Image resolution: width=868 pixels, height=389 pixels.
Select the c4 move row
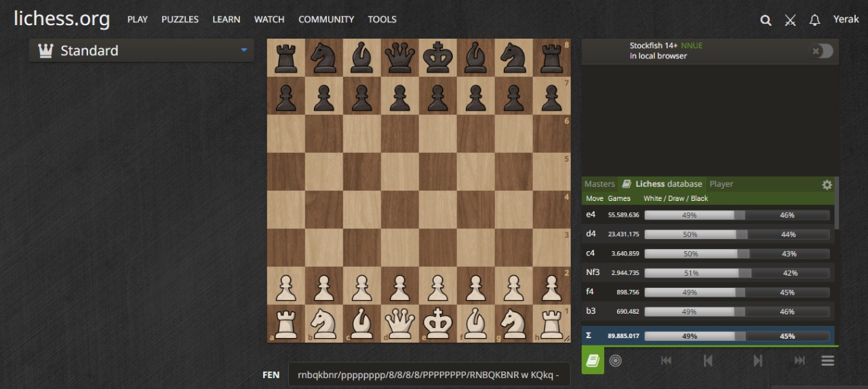point(708,253)
